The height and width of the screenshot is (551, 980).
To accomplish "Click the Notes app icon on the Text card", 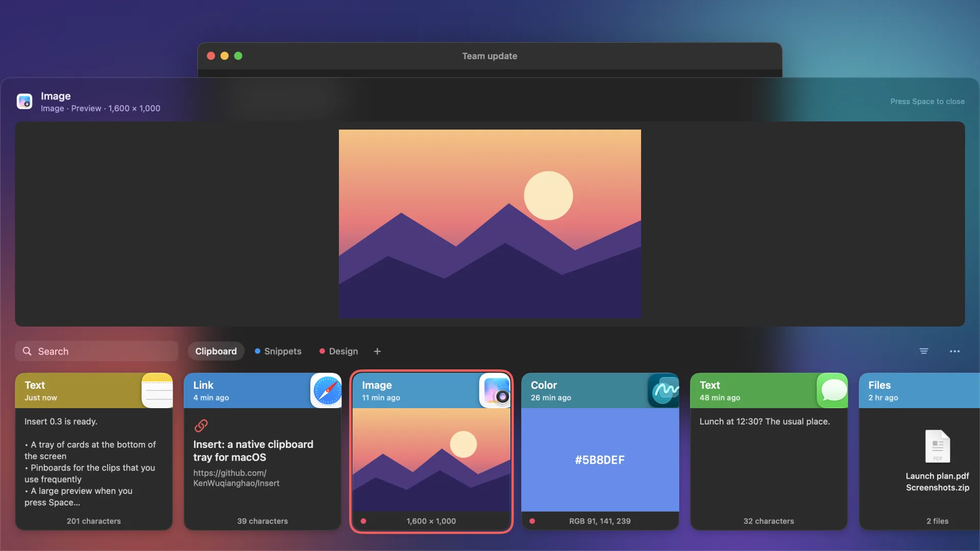I will click(157, 391).
